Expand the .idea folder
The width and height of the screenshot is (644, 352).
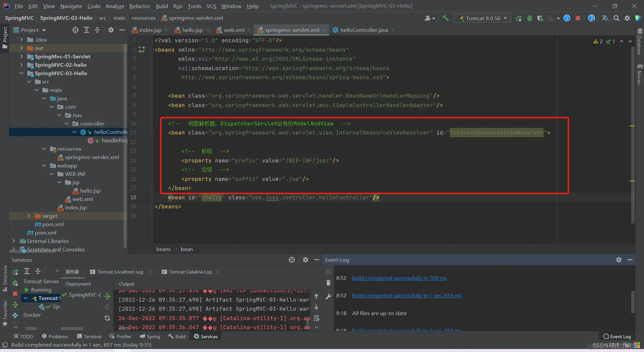click(x=21, y=40)
